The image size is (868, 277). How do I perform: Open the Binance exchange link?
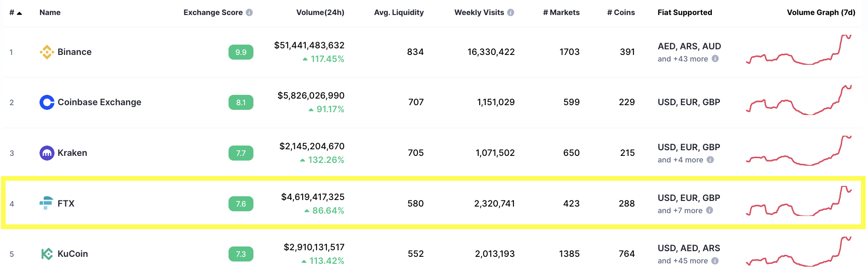pyautogui.click(x=74, y=52)
